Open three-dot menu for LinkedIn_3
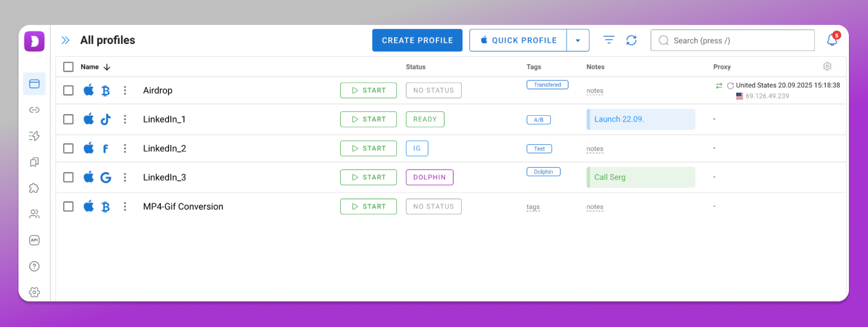The image size is (868, 327). tap(125, 177)
